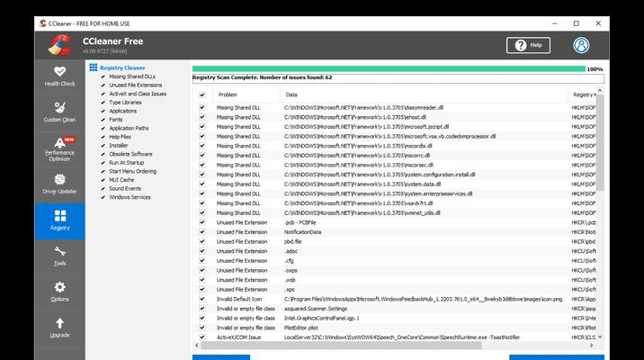Toggle the select-all checkbox in table header

coord(202,94)
